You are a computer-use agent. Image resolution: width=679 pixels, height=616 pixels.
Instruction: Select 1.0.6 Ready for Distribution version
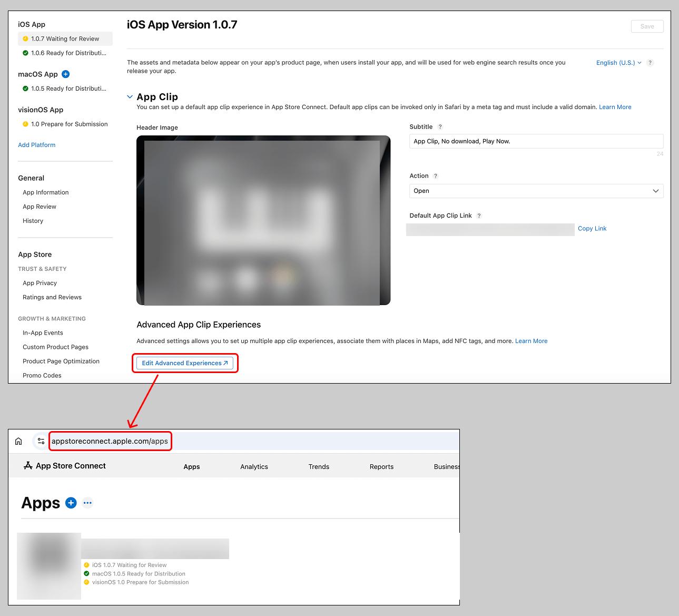tap(68, 53)
